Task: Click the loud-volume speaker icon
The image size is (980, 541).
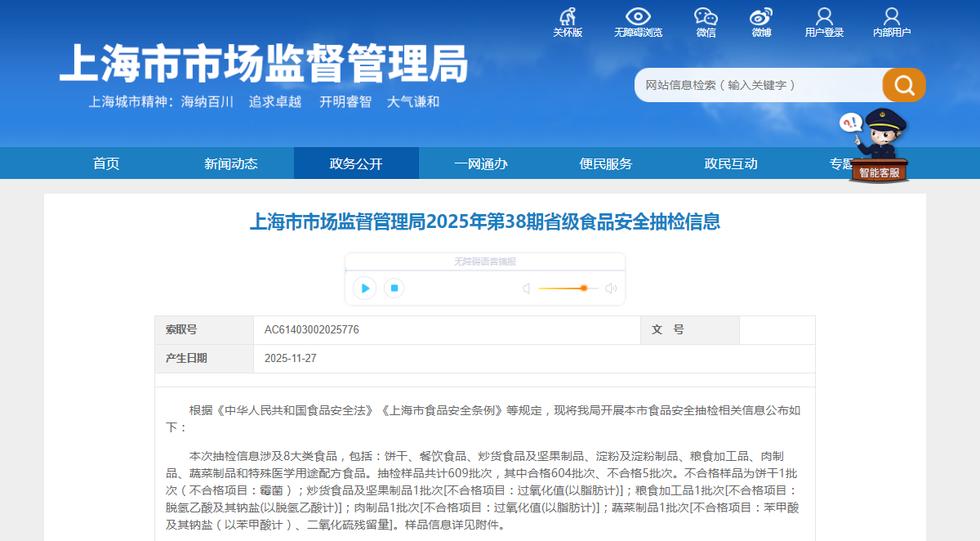Action: point(611,288)
